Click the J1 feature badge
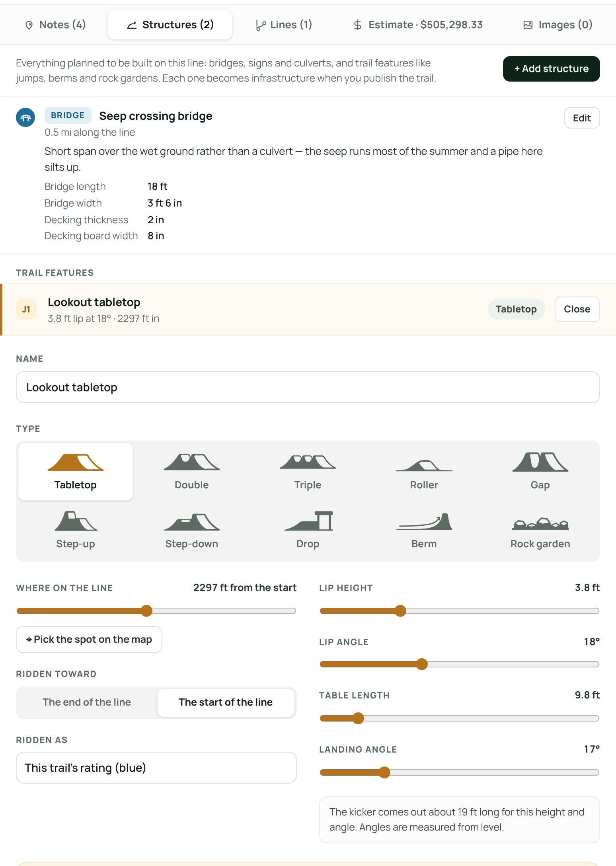616x866 pixels. click(x=26, y=309)
